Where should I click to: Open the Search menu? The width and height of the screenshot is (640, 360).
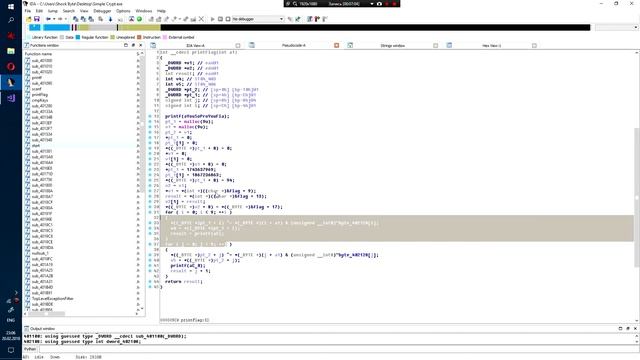(69, 11)
